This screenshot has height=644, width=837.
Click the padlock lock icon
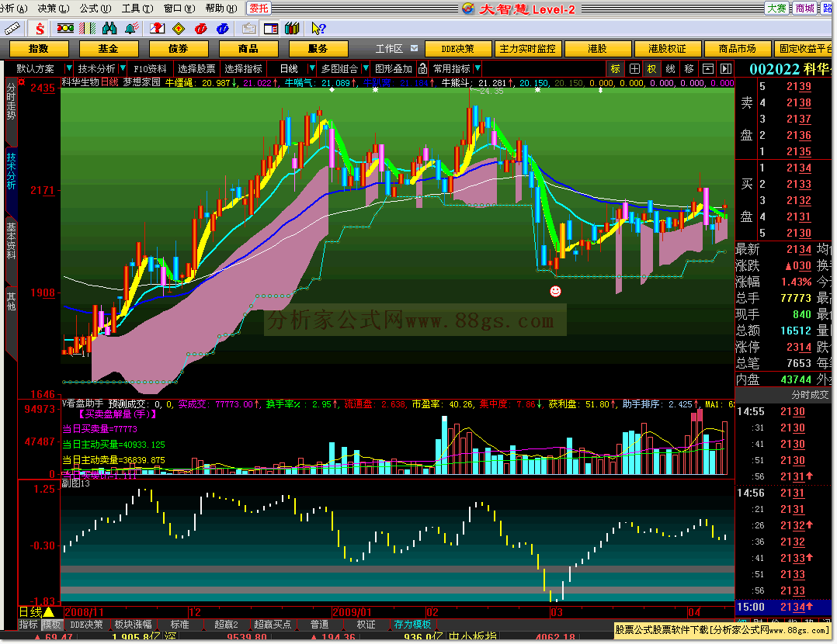[422, 69]
